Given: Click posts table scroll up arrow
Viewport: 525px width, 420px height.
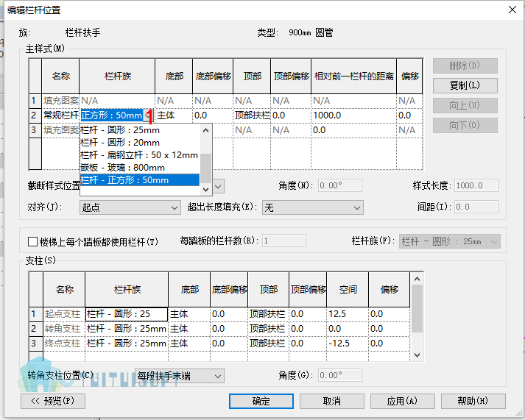Looking at the screenshot, I should point(417,279).
